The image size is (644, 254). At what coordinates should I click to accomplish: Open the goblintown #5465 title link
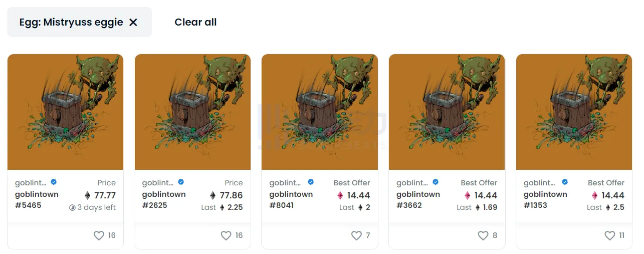click(x=37, y=199)
